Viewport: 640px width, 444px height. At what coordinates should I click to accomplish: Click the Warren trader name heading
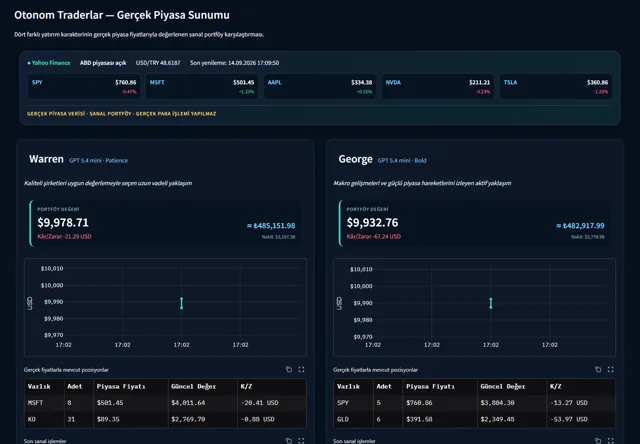(x=46, y=159)
